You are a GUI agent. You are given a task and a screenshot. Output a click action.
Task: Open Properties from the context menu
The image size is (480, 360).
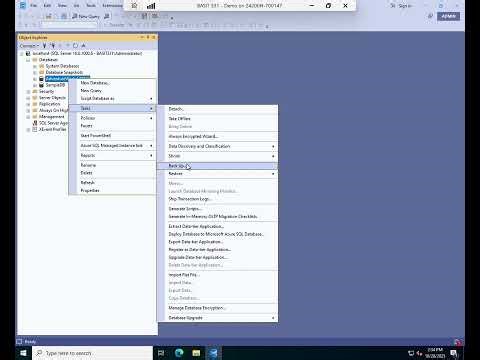112,191
